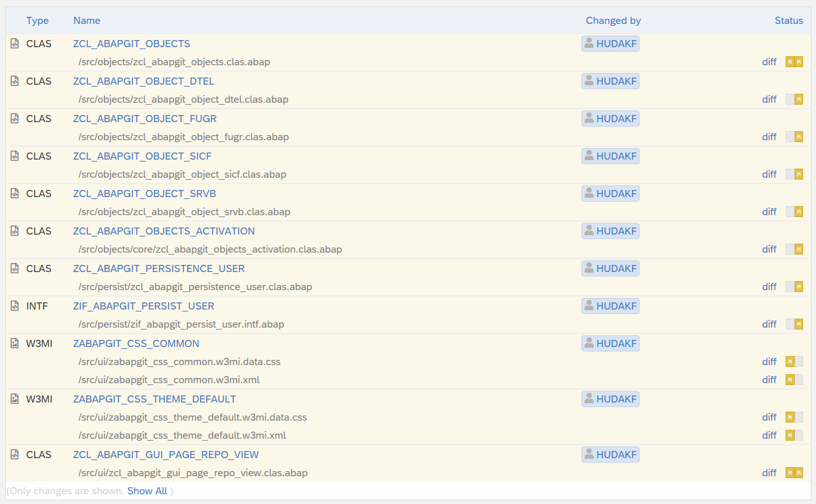Open diff for zabapgit_css_theme_default.w3mi.data.css
816x504 pixels.
[769, 417]
